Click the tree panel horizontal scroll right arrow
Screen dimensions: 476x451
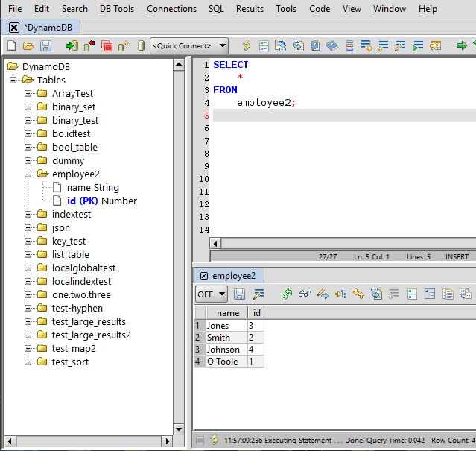tap(167, 441)
